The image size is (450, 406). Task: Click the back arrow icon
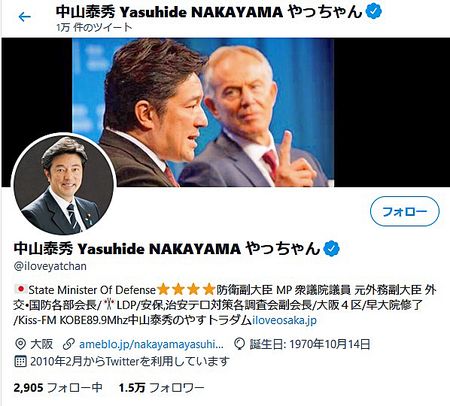(25, 17)
